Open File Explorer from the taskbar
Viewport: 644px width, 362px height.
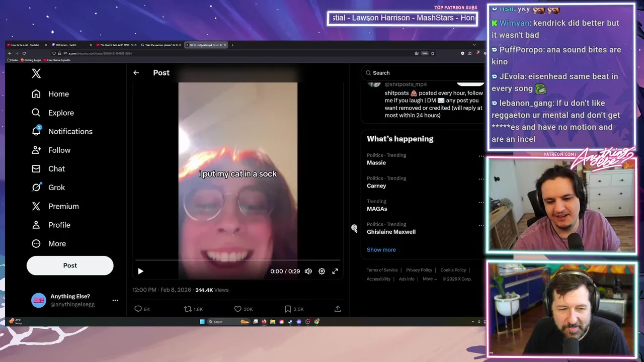pos(273,322)
